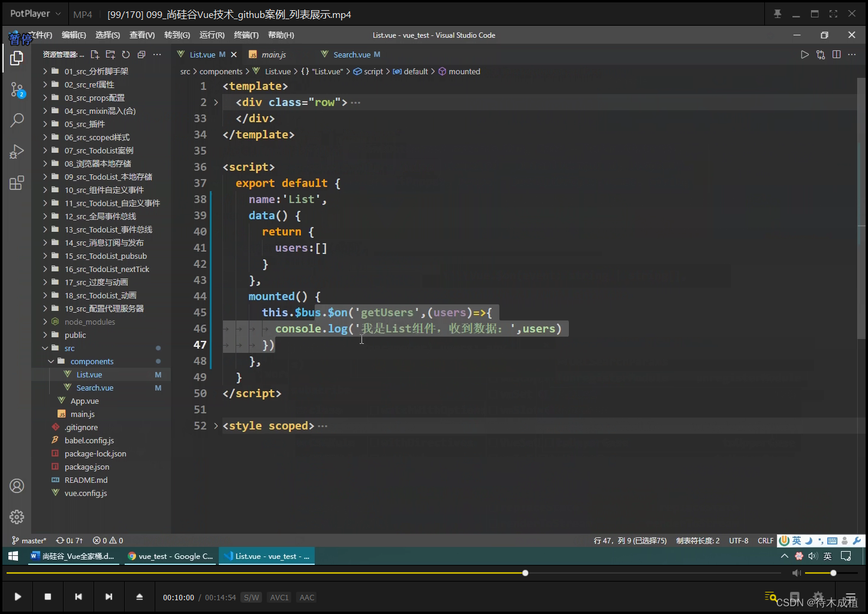Open the Source Control view

[x=17, y=90]
